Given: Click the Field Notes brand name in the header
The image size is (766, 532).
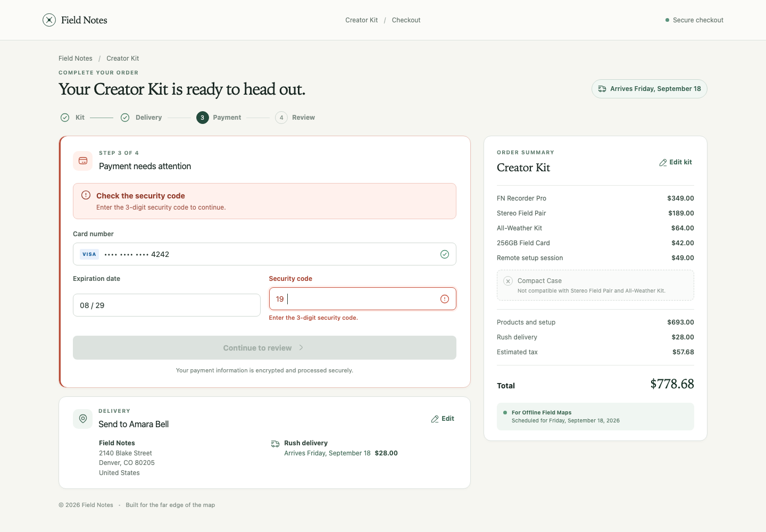Looking at the screenshot, I should click(x=84, y=20).
